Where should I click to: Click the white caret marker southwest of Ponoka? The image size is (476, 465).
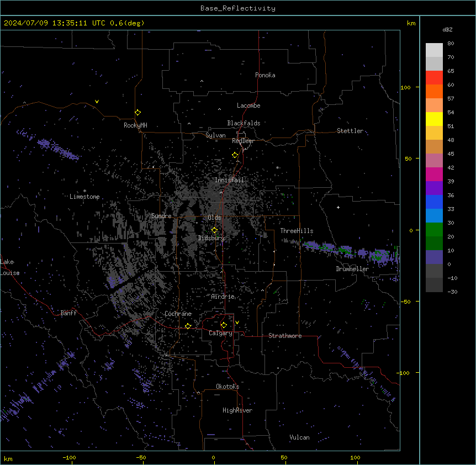(202, 81)
